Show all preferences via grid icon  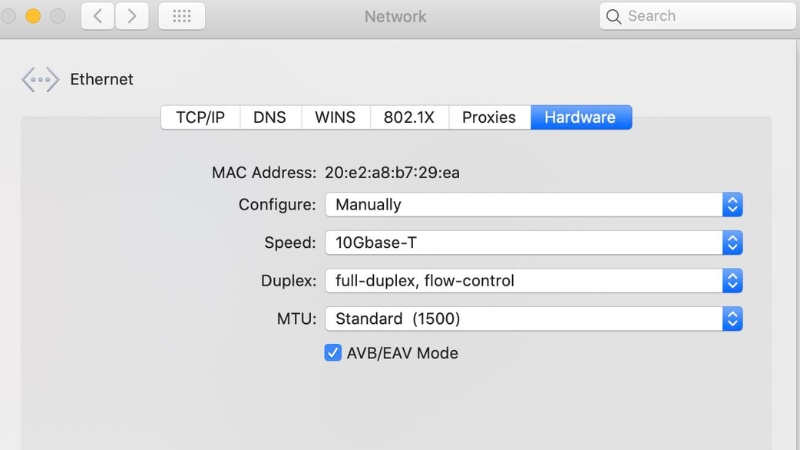point(182,16)
